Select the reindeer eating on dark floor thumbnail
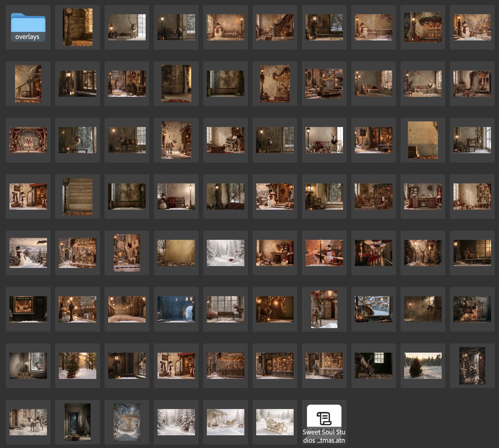499x448 pixels. [373, 366]
